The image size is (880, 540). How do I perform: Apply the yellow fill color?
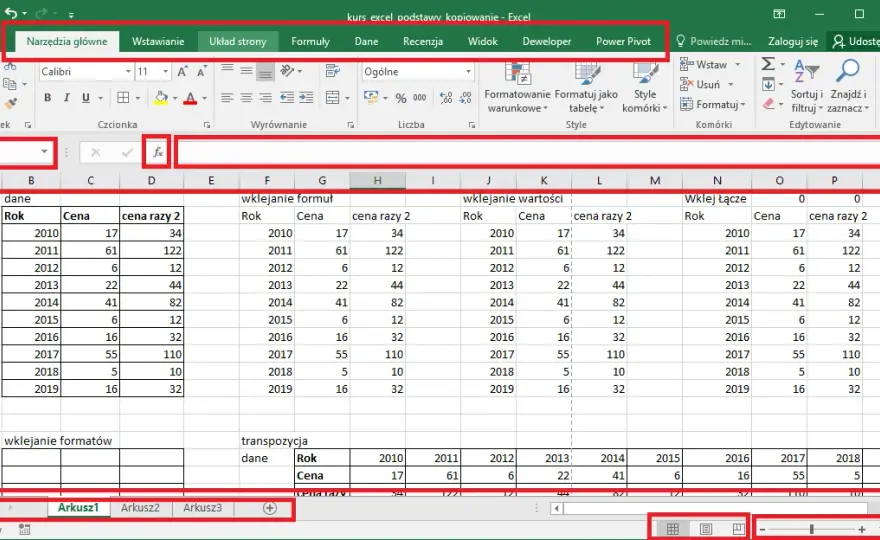pyautogui.click(x=161, y=98)
